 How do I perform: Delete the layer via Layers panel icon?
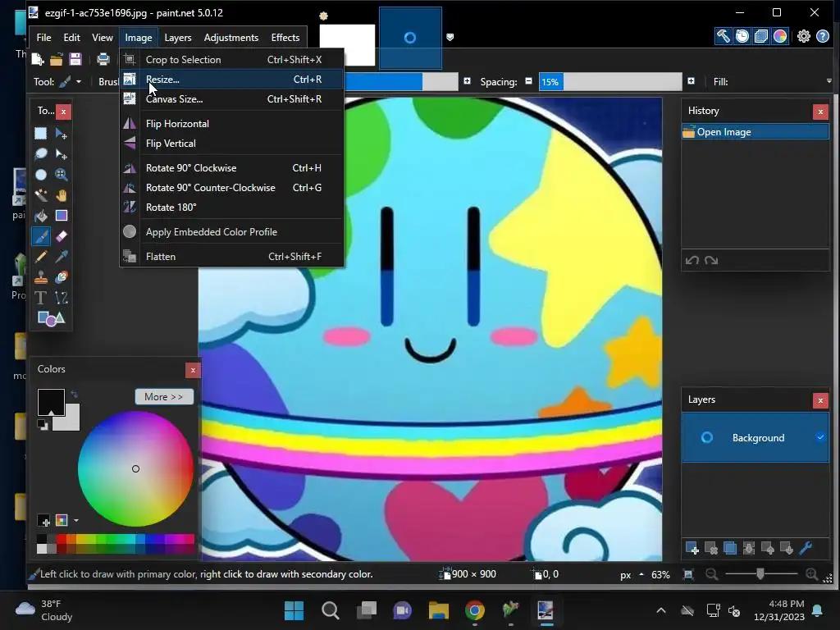(711, 549)
